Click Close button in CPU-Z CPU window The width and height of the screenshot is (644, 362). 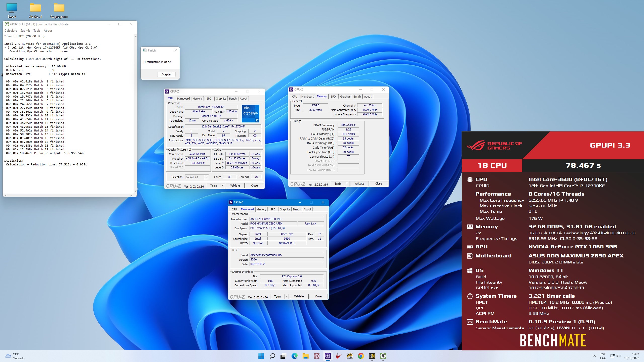(254, 186)
